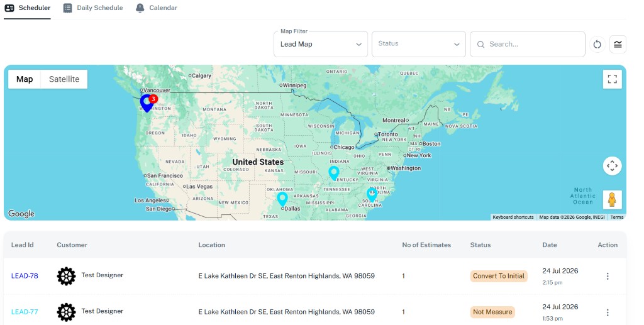Open the LEAD-78 link
Image resolution: width=644 pixels, height=325 pixels.
25,276
